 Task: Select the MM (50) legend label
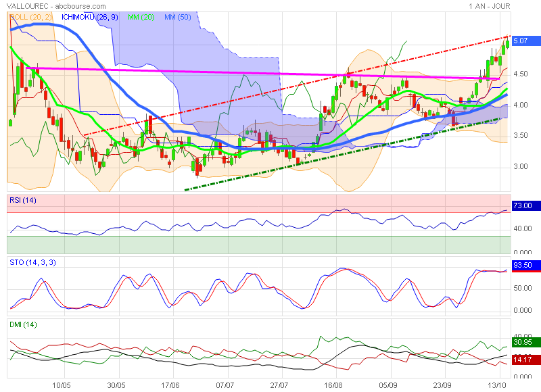178,17
